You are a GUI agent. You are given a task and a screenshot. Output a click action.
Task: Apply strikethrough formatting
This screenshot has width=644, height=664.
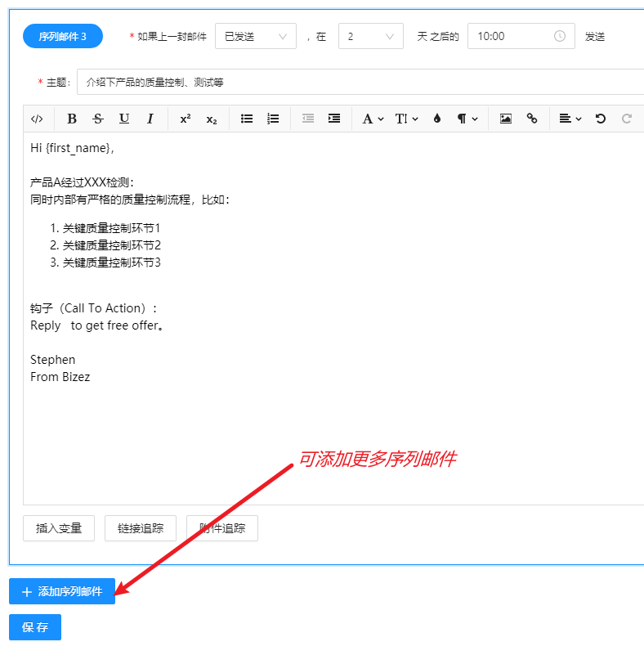tap(98, 119)
